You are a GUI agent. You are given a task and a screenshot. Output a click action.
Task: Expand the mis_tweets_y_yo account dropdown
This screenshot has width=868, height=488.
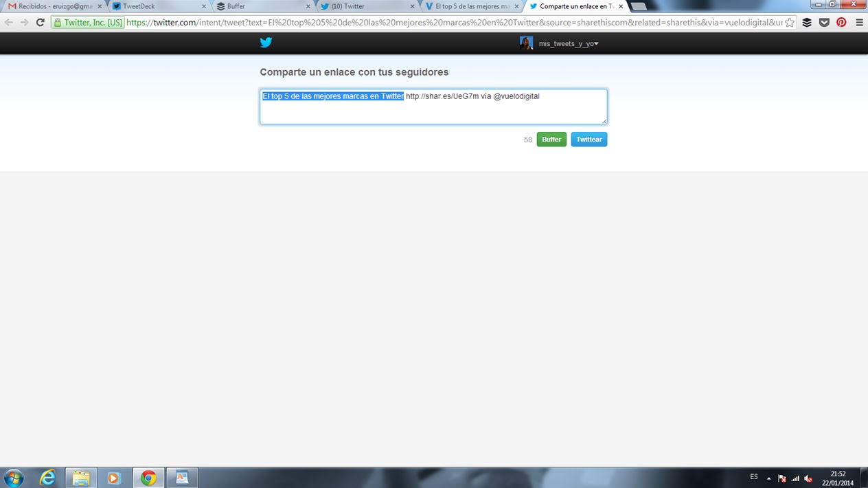596,44
